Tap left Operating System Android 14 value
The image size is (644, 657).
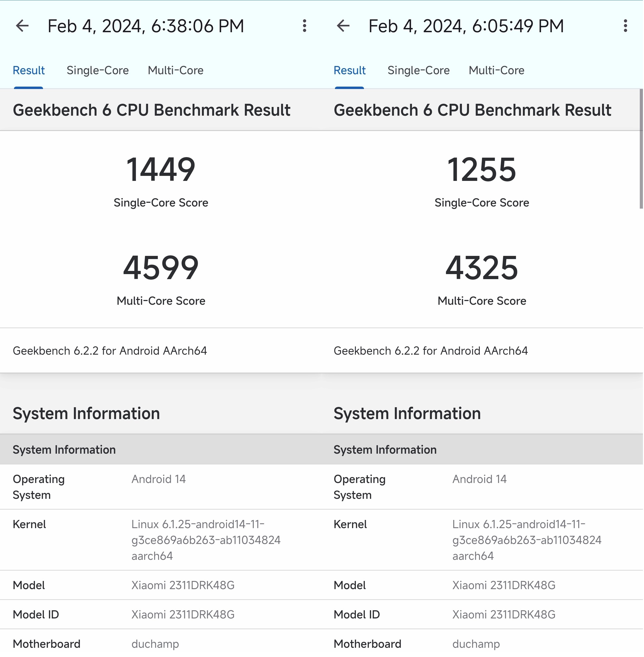click(158, 479)
